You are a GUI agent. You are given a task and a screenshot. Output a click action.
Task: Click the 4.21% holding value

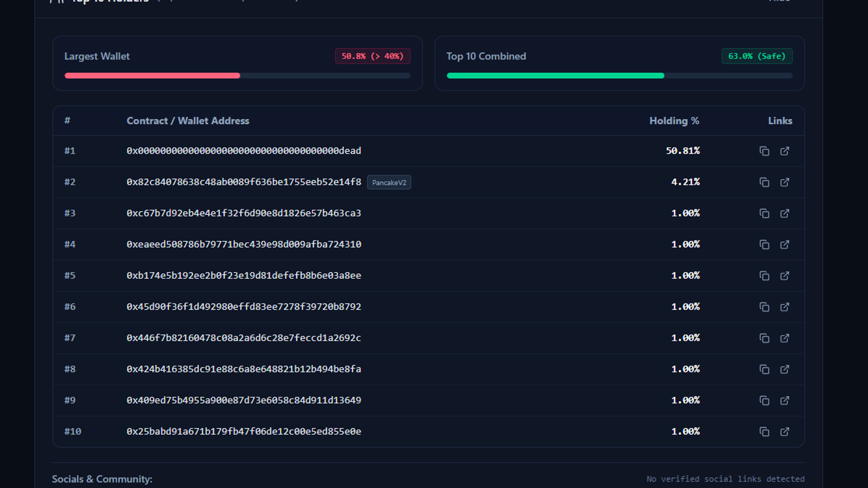pos(685,182)
